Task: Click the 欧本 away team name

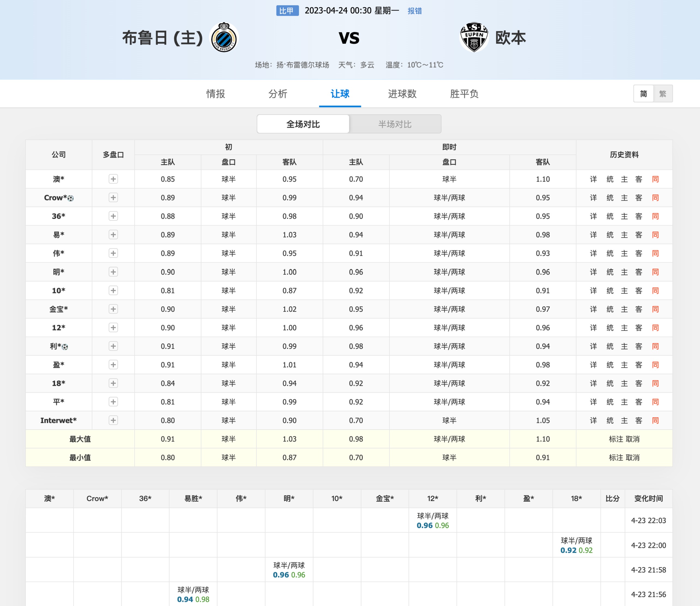Action: pos(510,38)
